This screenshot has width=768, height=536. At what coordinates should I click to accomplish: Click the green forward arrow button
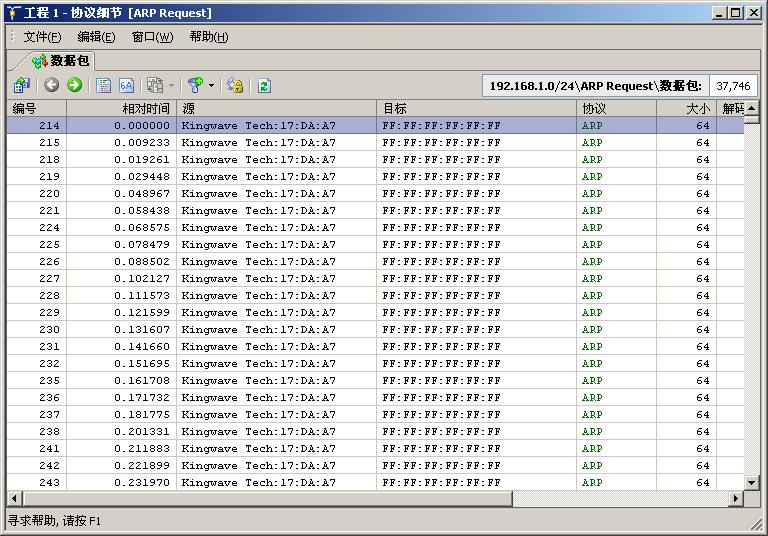click(74, 86)
